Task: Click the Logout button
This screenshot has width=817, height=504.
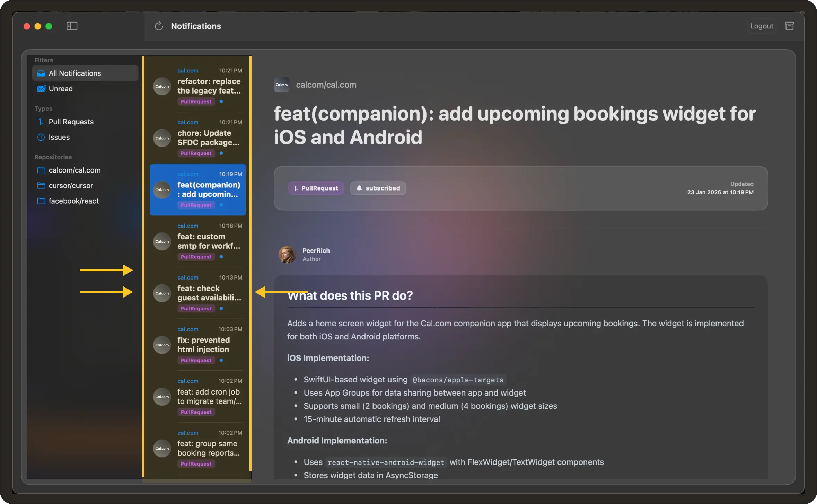Action: 761,26
